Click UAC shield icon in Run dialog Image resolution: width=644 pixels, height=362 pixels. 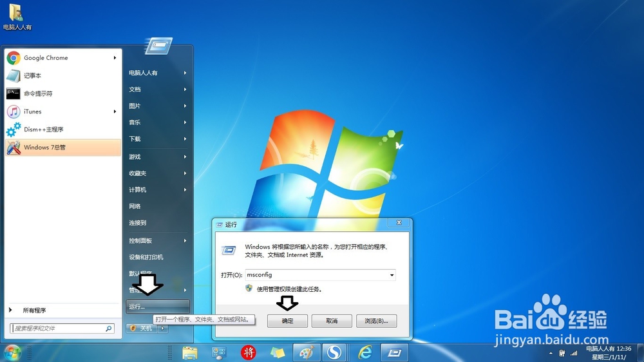pos(249,289)
